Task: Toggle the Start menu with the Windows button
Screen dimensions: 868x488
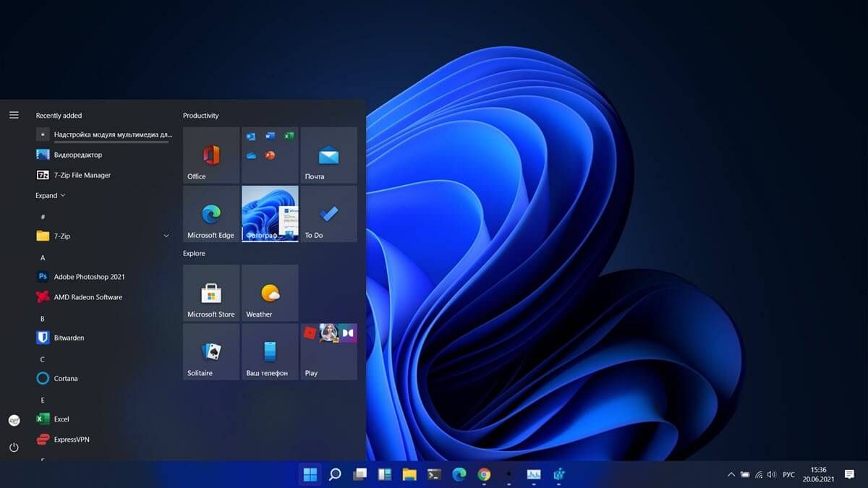Action: (310, 474)
